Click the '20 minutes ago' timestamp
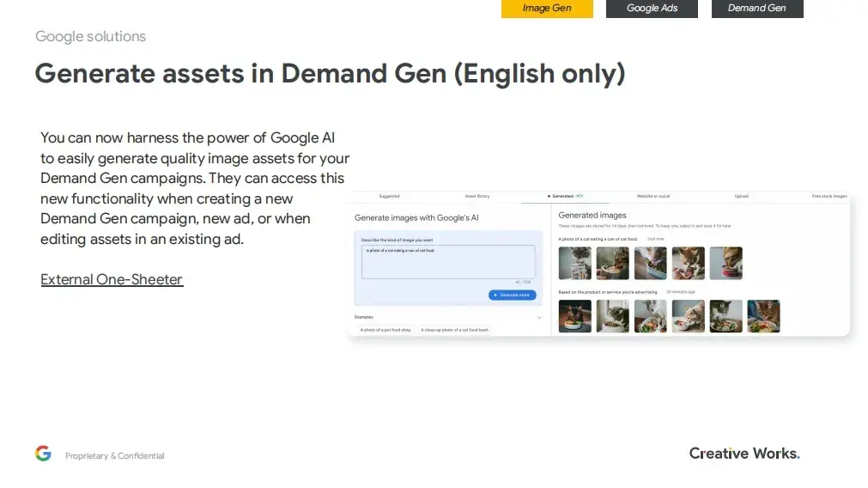 [681, 292]
